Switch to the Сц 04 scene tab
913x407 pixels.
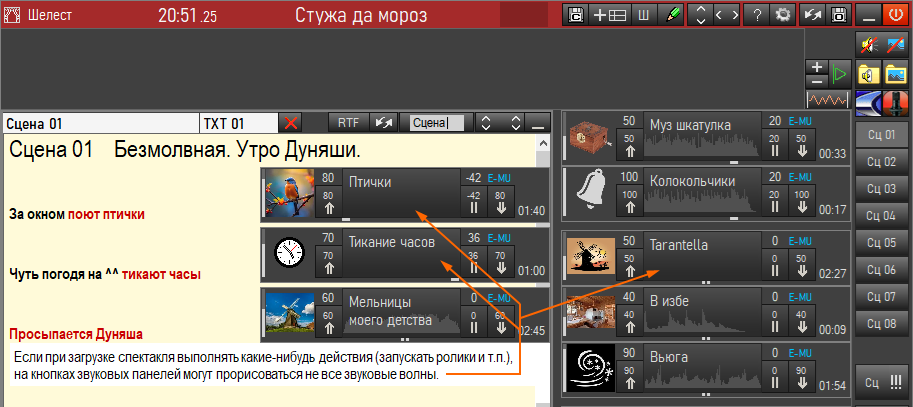pyautogui.click(x=881, y=216)
